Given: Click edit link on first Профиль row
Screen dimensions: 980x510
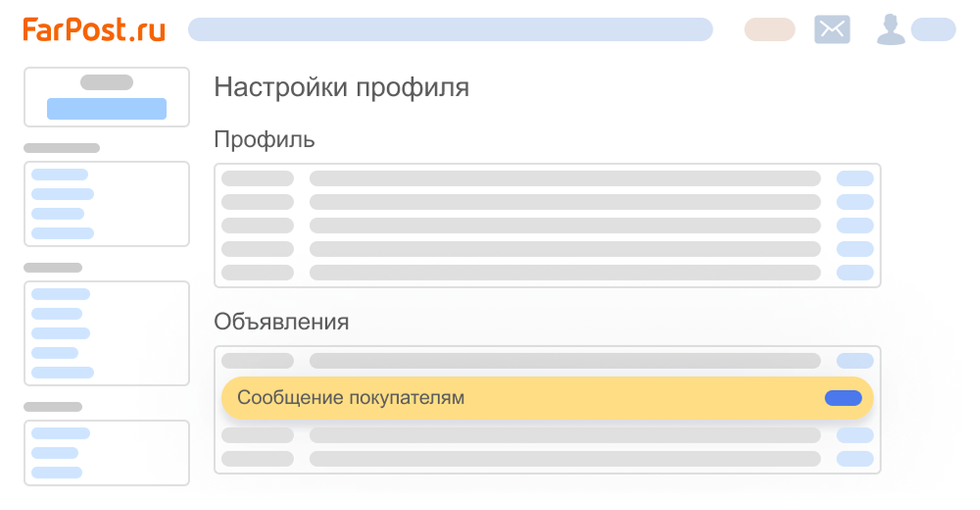Looking at the screenshot, I should coord(855,178).
